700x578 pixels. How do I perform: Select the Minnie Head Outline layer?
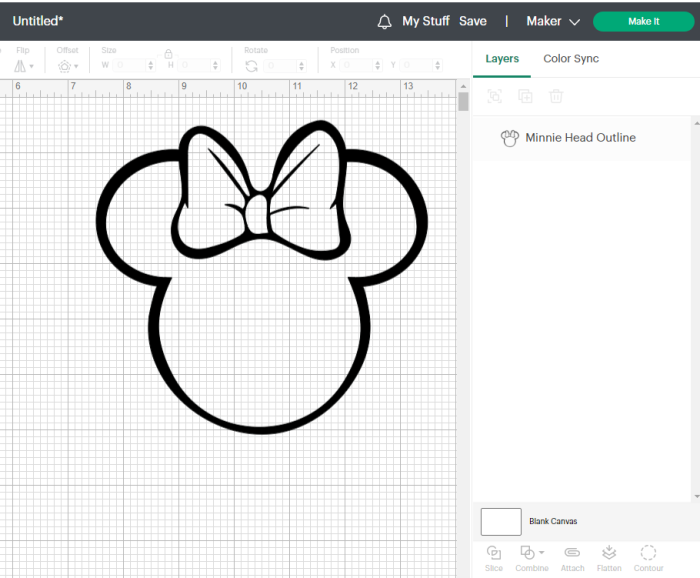coord(582,137)
